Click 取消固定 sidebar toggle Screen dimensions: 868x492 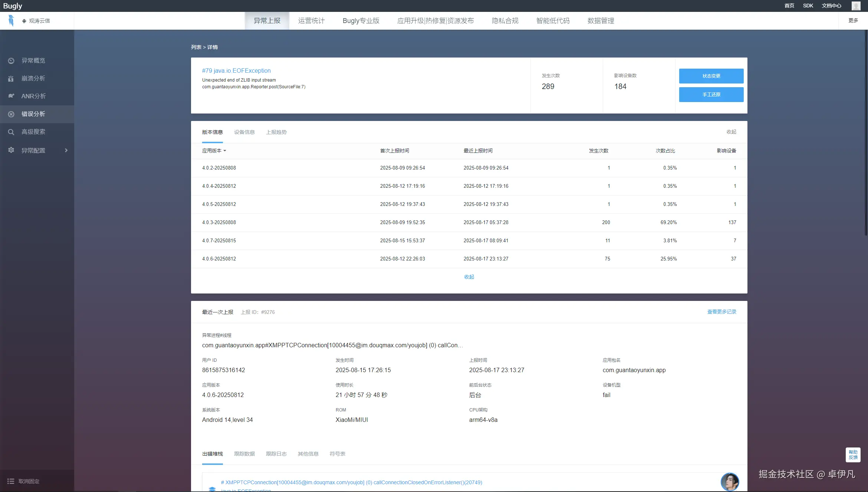click(x=29, y=482)
